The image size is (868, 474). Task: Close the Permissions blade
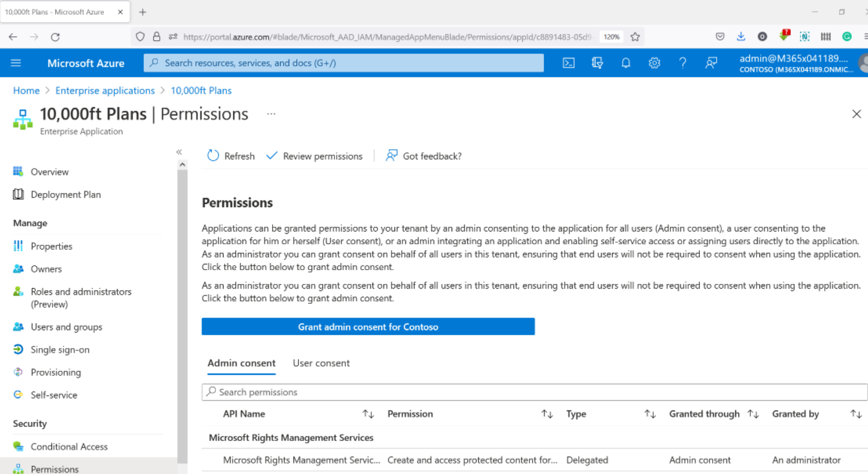[x=856, y=114]
